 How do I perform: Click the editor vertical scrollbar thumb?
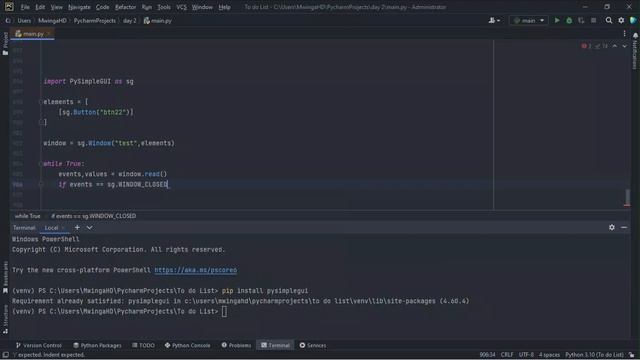pos(627,197)
